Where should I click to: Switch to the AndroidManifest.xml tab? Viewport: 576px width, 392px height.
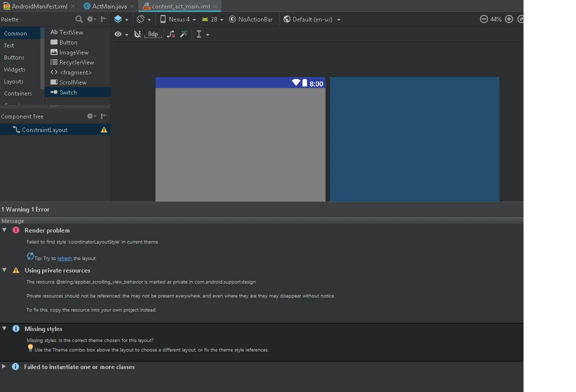(x=35, y=6)
